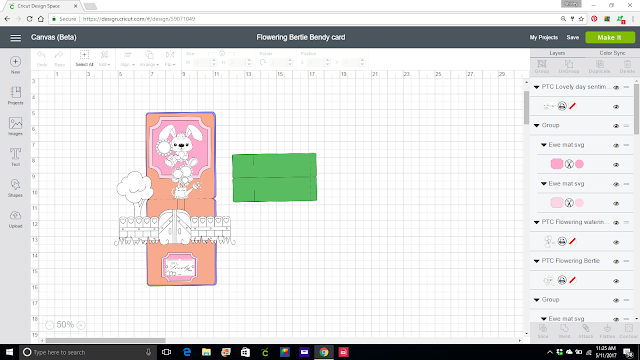Click the Save button
Screen dimensions: 640x360
573,38
